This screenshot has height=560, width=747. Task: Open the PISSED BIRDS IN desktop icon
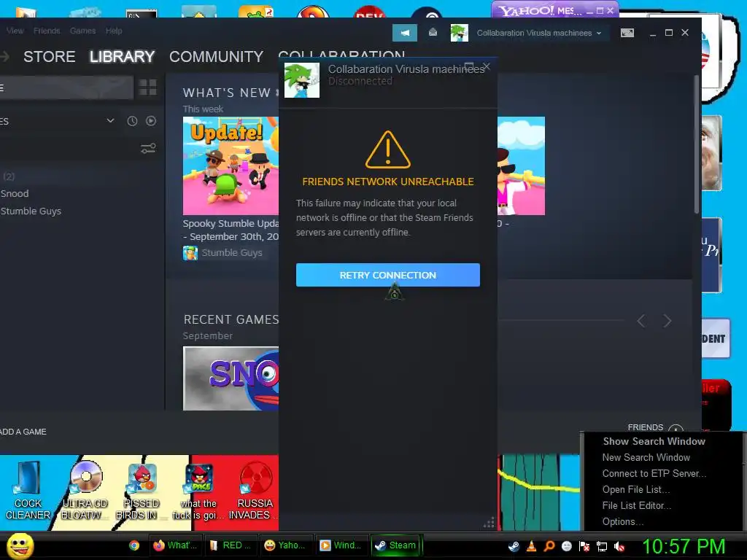pos(141,490)
